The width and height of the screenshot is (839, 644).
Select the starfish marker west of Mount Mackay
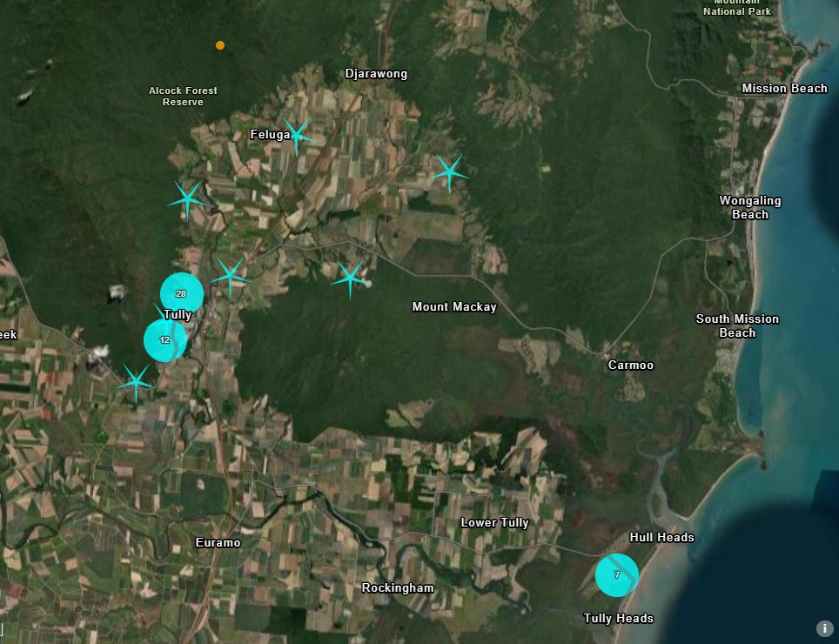(350, 278)
